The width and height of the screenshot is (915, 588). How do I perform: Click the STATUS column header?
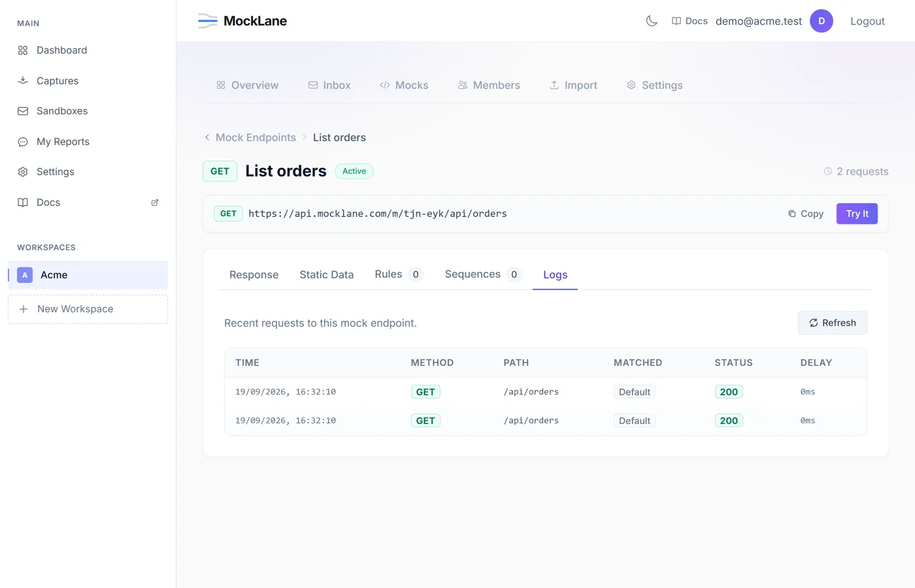pyautogui.click(x=733, y=363)
